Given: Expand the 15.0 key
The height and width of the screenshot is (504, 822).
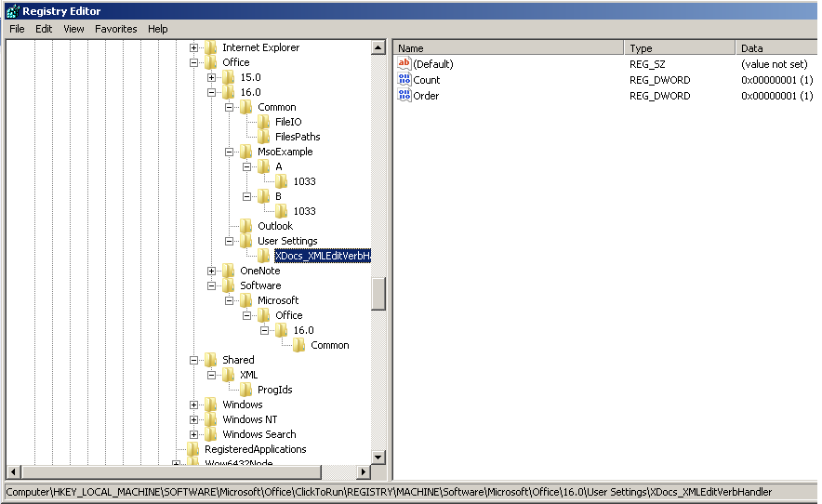Looking at the screenshot, I should click(211, 77).
